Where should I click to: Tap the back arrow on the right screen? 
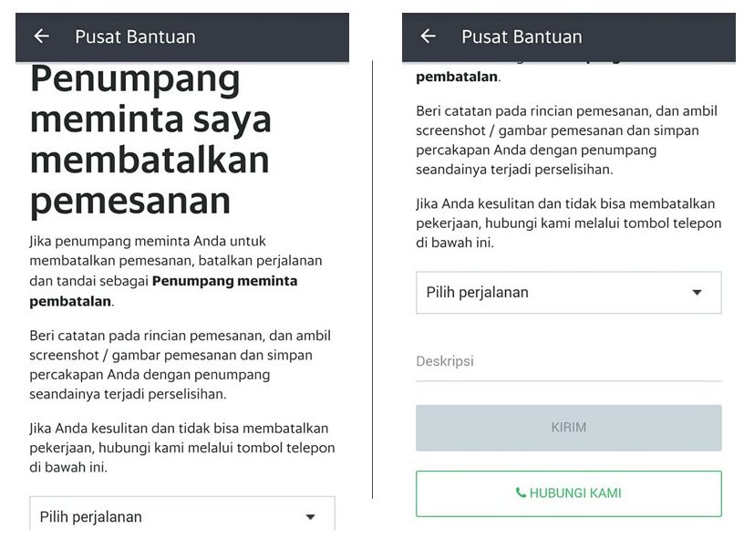coord(428,36)
